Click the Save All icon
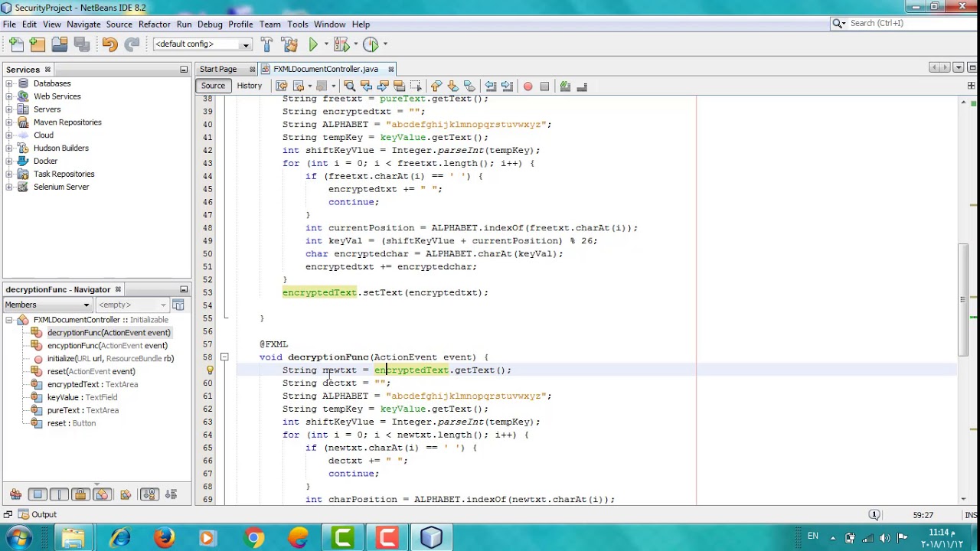980x551 pixels. (82, 44)
